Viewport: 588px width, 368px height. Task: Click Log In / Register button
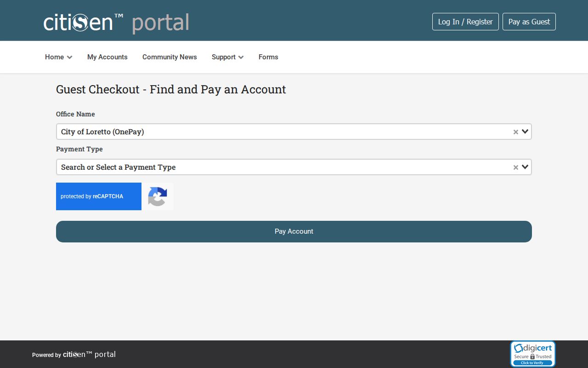tap(465, 22)
